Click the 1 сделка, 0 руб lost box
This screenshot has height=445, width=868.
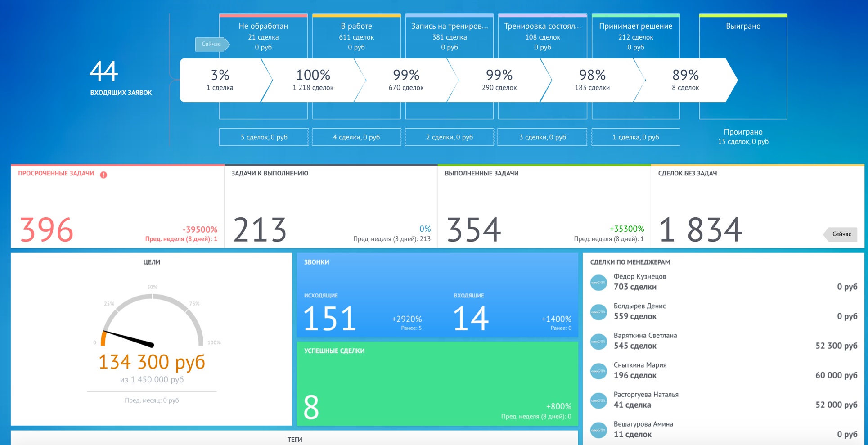pyautogui.click(x=635, y=137)
